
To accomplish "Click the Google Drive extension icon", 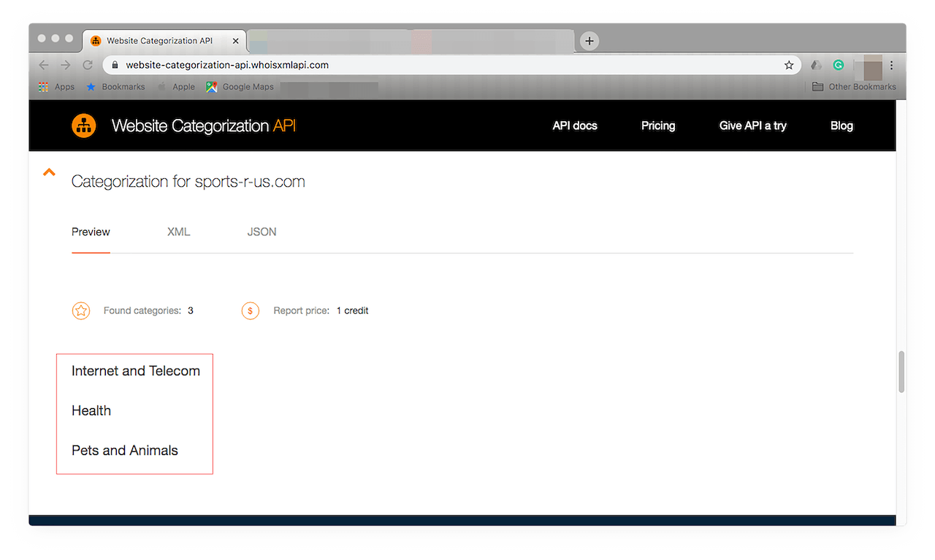I will [816, 65].
